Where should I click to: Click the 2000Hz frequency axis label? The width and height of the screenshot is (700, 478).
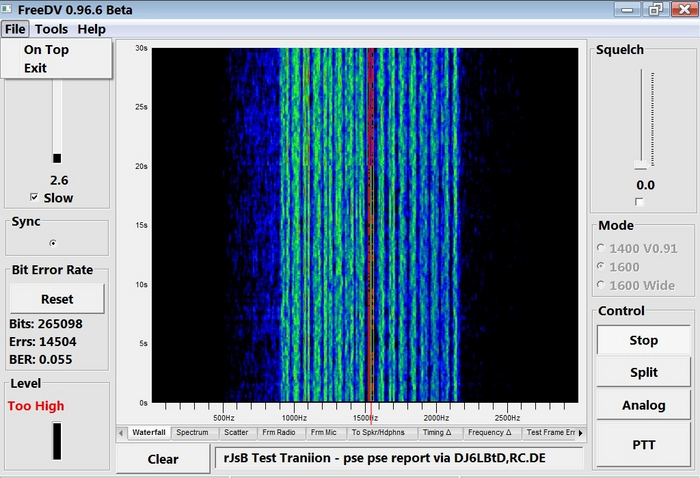click(436, 418)
